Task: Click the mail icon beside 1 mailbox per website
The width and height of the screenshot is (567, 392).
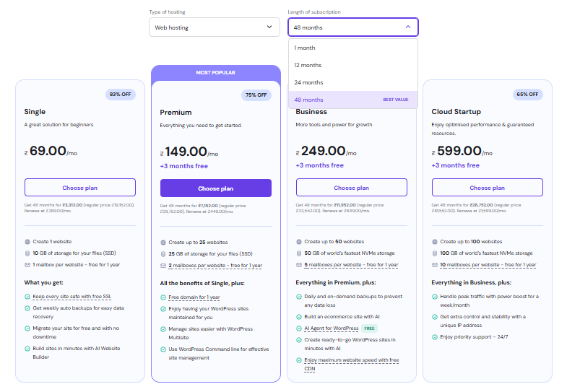Action: (27, 265)
